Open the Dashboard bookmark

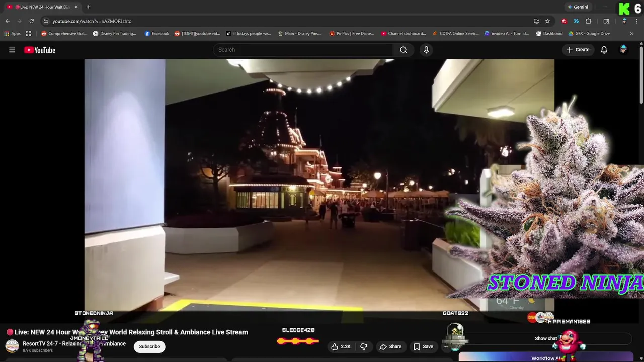point(549,34)
